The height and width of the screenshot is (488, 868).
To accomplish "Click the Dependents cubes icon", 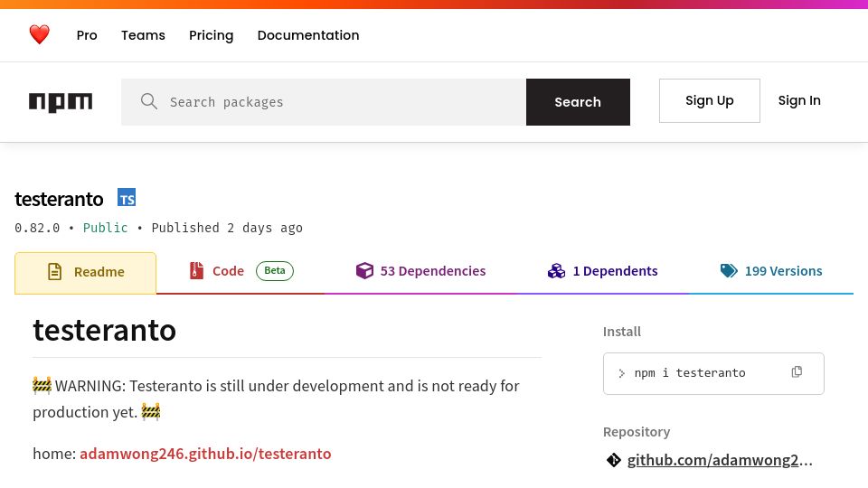I will tap(556, 271).
